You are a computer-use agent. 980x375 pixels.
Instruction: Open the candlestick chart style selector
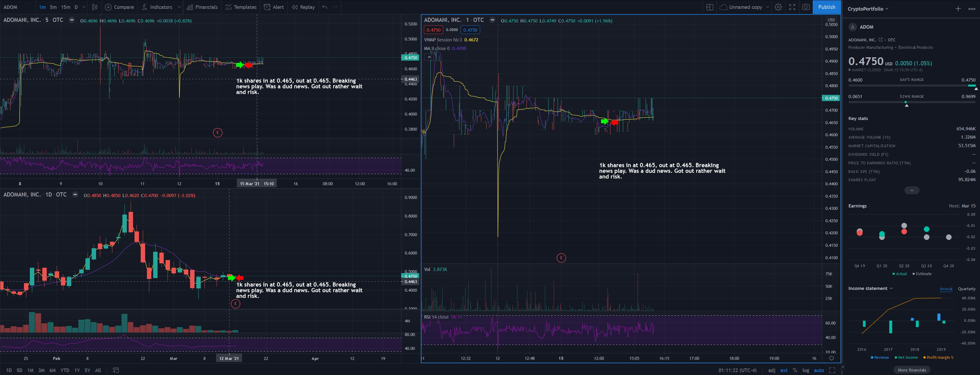click(x=95, y=7)
